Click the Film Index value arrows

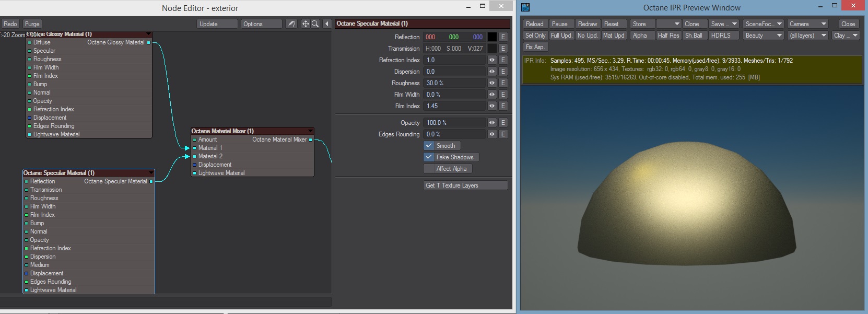point(492,106)
